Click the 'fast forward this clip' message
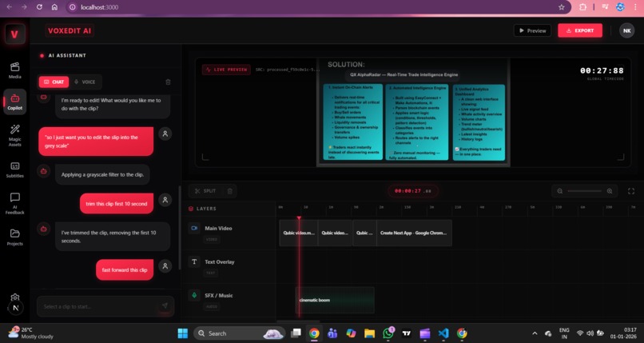Image resolution: width=644 pixels, height=343 pixels. (x=125, y=270)
